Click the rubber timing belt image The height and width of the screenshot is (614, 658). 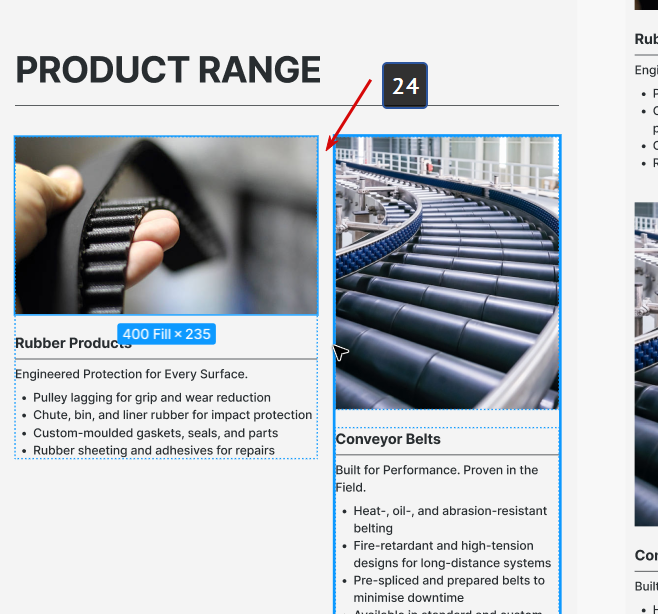click(166, 225)
